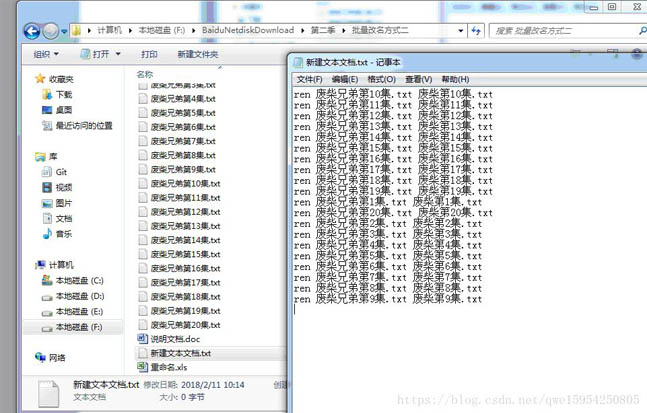Image resolution: width=647 pixels, height=413 pixels.
Task: Select 新建文本文档.txt in the file list
Action: 175,353
